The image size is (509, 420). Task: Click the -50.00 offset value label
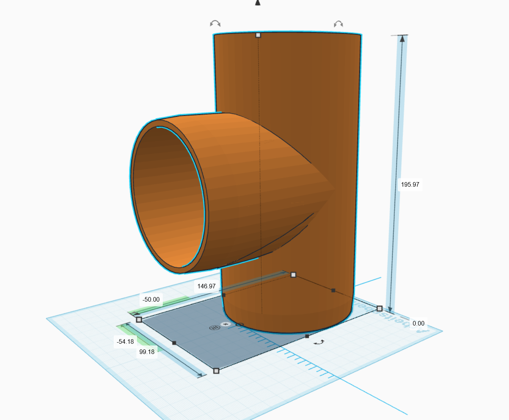click(151, 299)
